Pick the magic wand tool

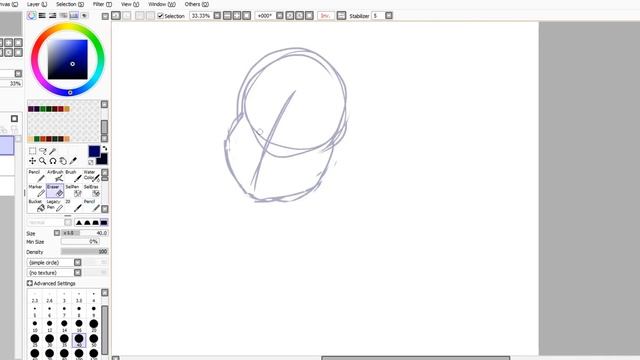click(52, 151)
